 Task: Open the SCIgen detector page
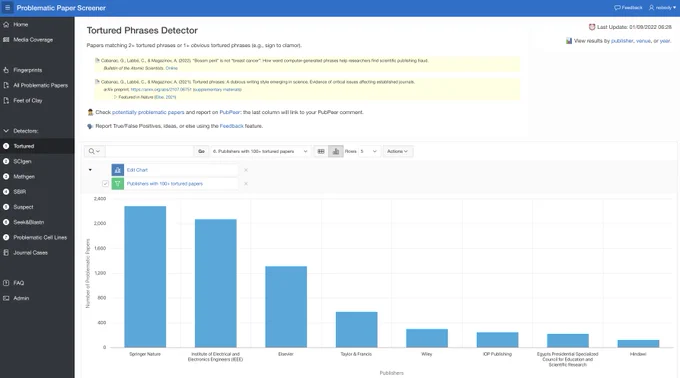[x=22, y=161]
